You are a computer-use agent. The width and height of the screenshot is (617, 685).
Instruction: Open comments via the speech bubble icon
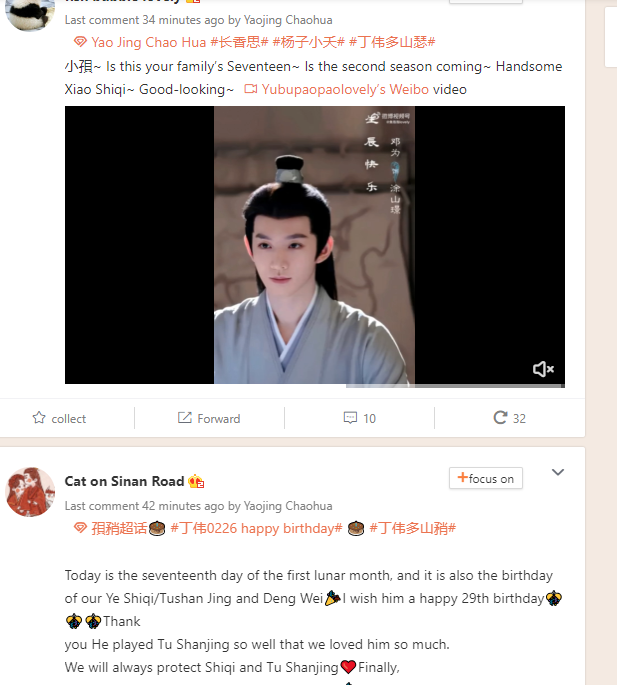coord(350,418)
